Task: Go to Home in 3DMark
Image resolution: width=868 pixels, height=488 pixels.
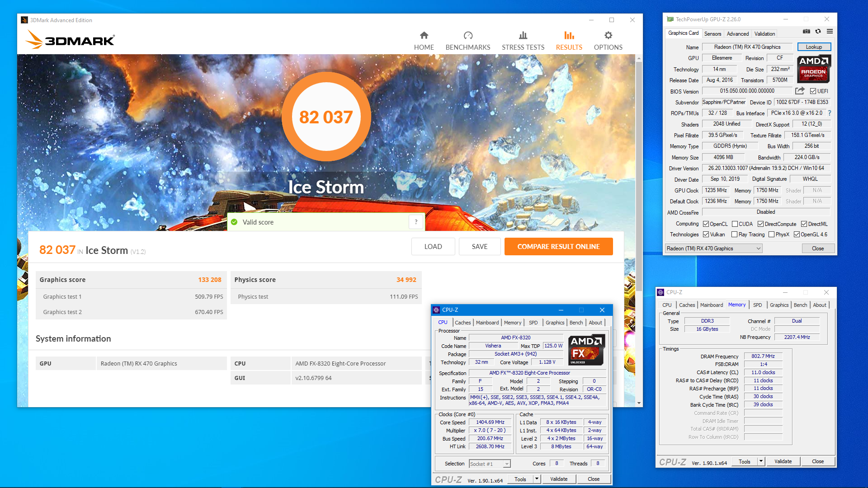Action: tap(424, 41)
